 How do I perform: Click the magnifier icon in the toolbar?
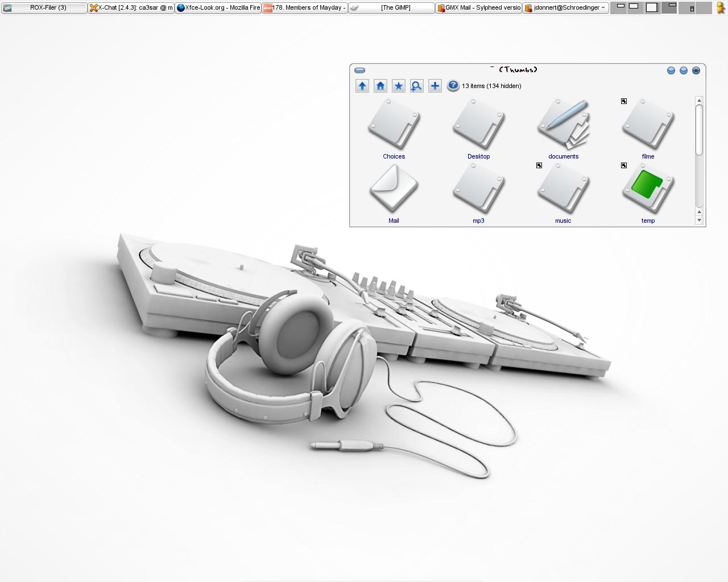click(416, 86)
